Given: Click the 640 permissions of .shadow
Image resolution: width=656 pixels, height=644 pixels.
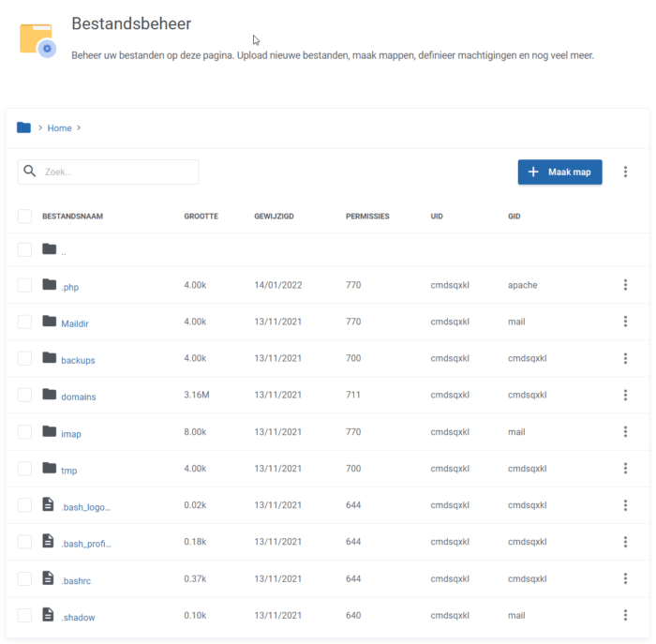Looking at the screenshot, I should (x=353, y=615).
